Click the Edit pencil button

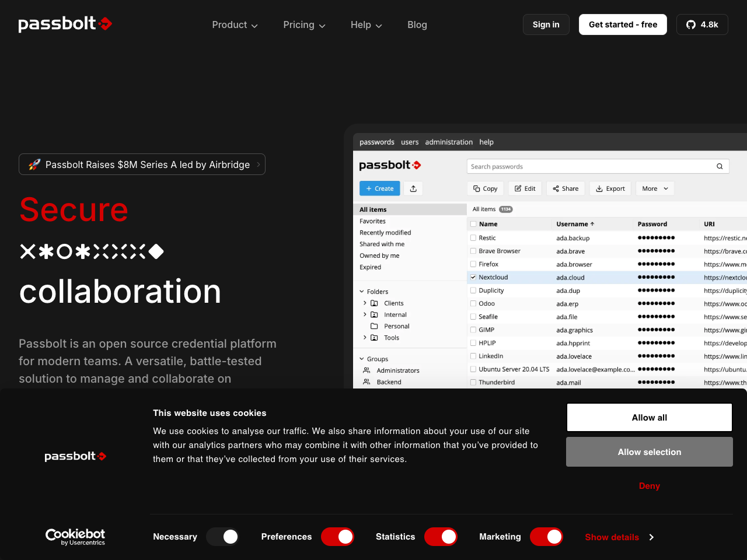click(x=525, y=188)
